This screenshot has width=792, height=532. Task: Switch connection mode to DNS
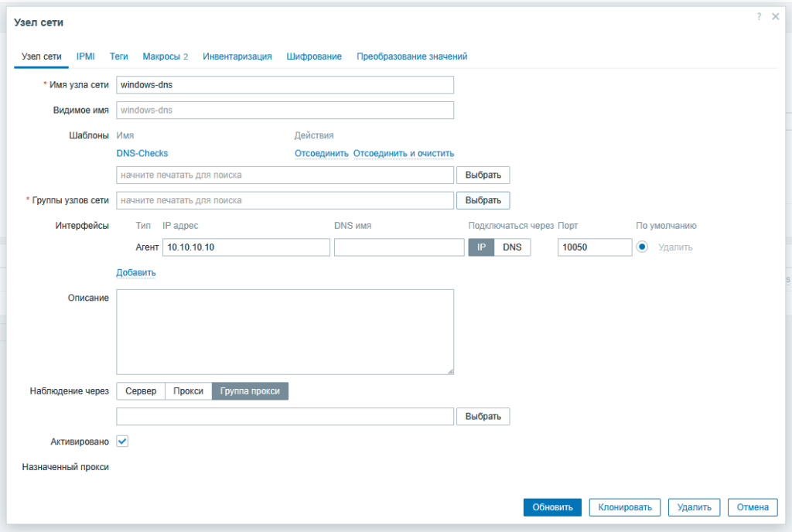point(512,247)
